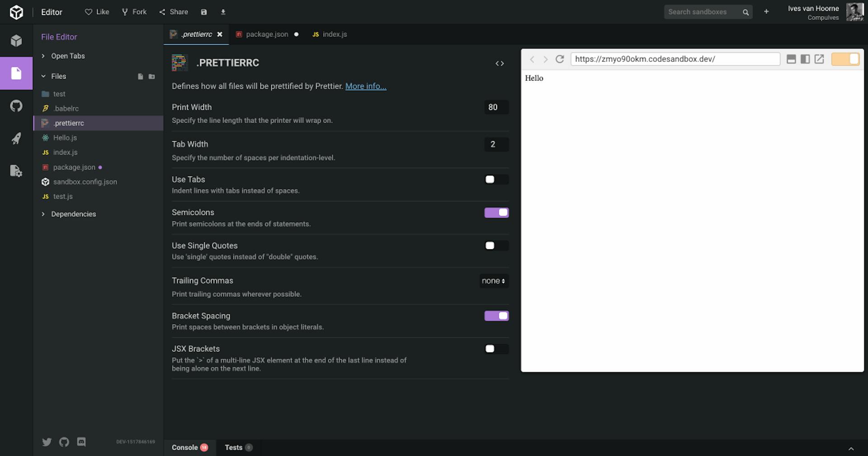
Task: Disable the Semicolons option
Action: pos(496,212)
